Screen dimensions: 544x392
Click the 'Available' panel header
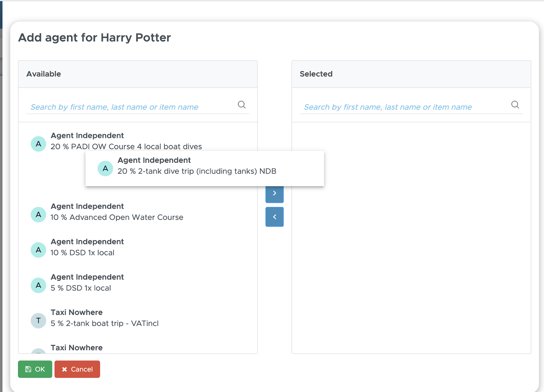[x=138, y=74]
